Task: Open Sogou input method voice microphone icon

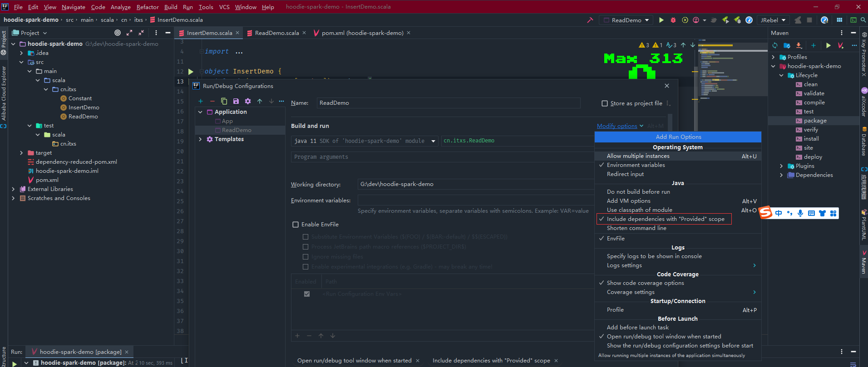Action: point(800,213)
